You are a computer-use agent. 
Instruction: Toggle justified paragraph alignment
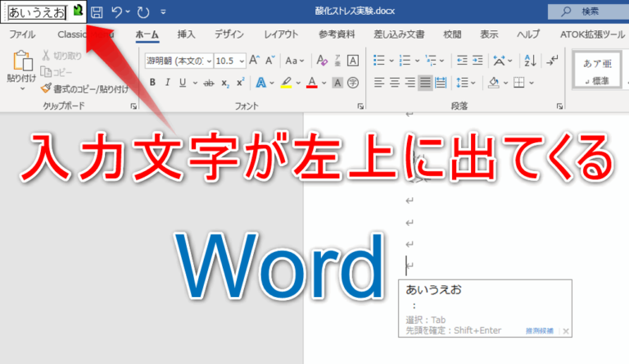(x=426, y=83)
